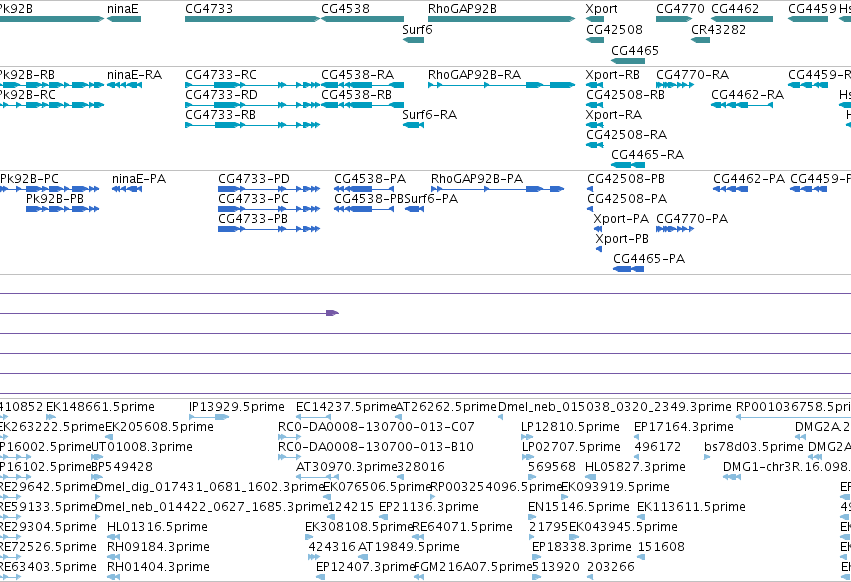Viewport: 851px width, 582px height.
Task: Click the EK148661.5prime label
Action: click(x=100, y=407)
